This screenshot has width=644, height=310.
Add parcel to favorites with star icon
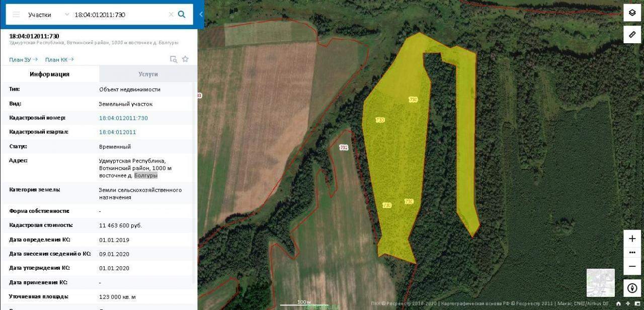(x=185, y=59)
